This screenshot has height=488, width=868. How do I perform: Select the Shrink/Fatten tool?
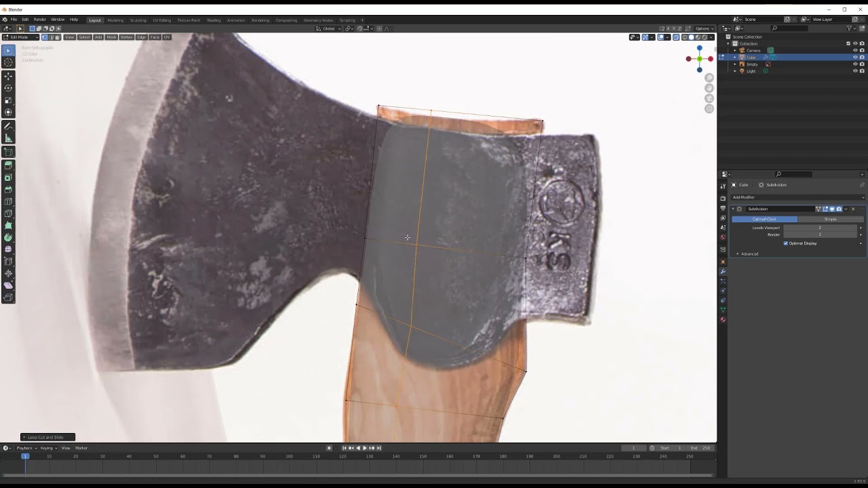(x=8, y=274)
